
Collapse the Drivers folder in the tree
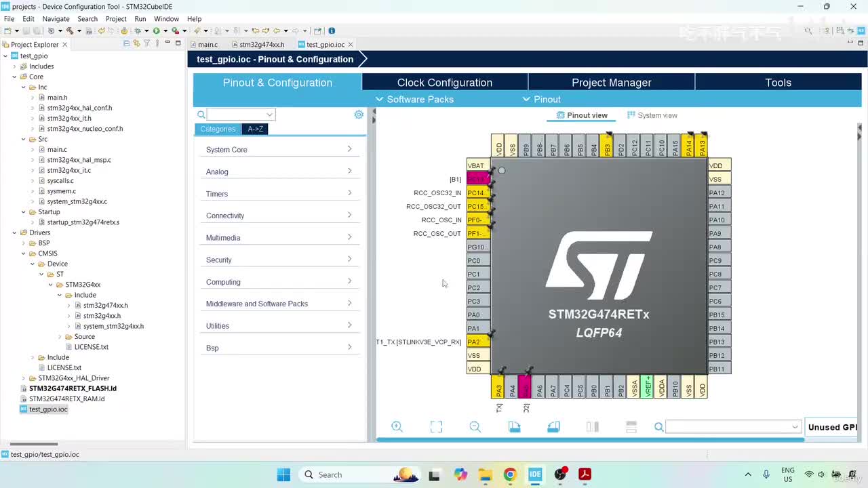(x=15, y=232)
